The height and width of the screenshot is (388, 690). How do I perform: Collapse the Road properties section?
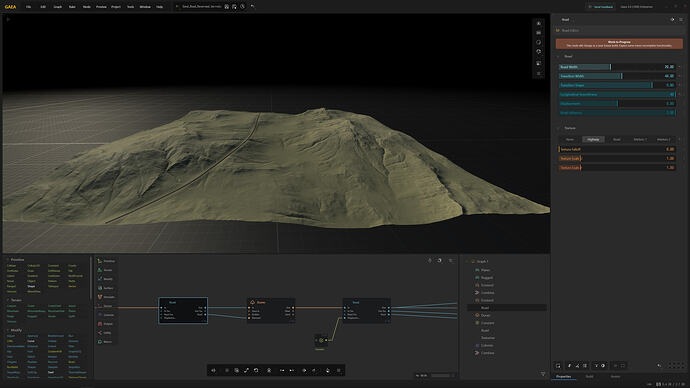[558, 56]
